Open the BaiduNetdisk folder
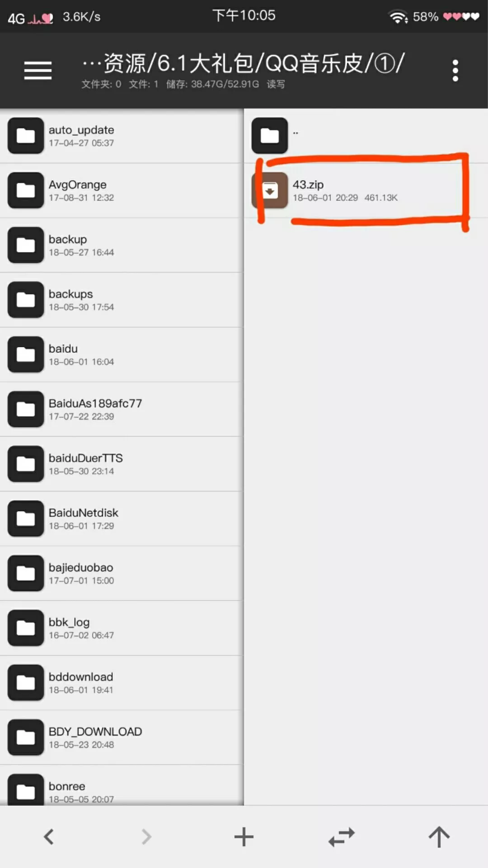The height and width of the screenshot is (868, 488). point(122,519)
